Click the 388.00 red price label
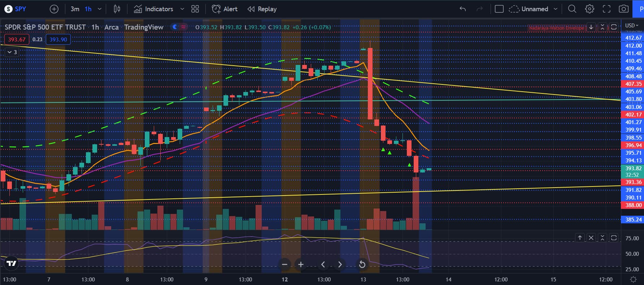644x285 pixels. click(x=632, y=205)
